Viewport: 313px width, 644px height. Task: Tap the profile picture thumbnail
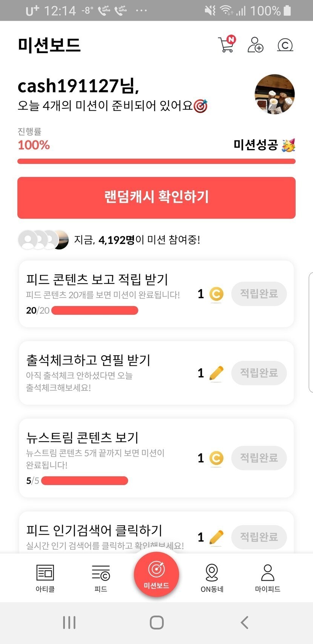[x=275, y=94]
